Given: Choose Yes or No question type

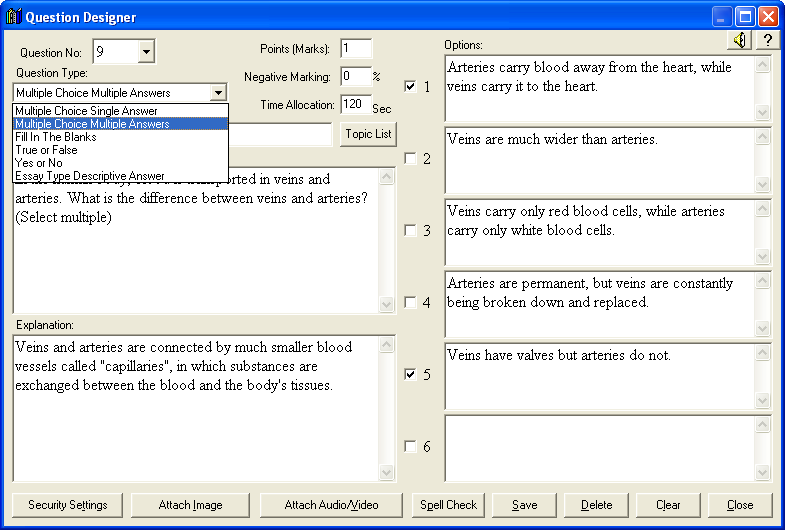Looking at the screenshot, I should coord(120,163).
